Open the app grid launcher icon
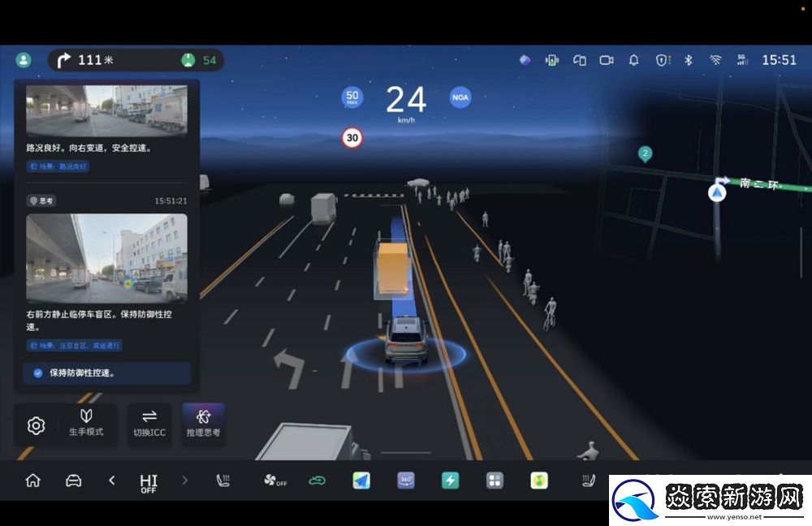This screenshot has width=812, height=526. [x=495, y=481]
